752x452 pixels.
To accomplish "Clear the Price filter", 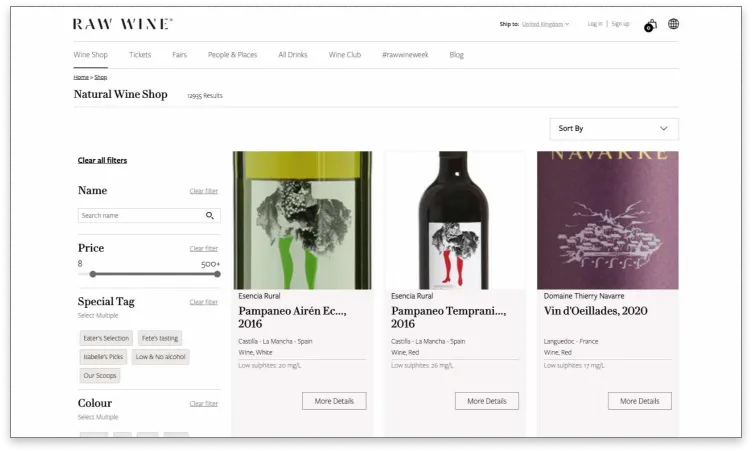I will click(x=204, y=249).
